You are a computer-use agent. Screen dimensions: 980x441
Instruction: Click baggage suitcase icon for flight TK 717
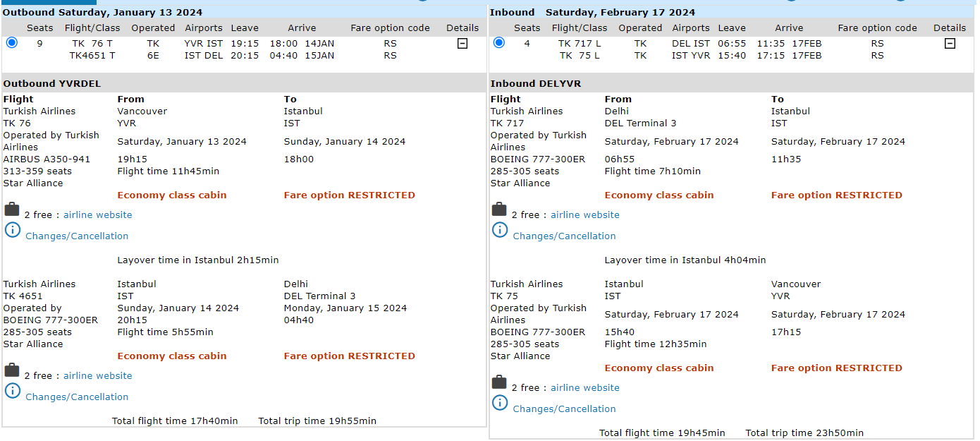tap(499, 210)
